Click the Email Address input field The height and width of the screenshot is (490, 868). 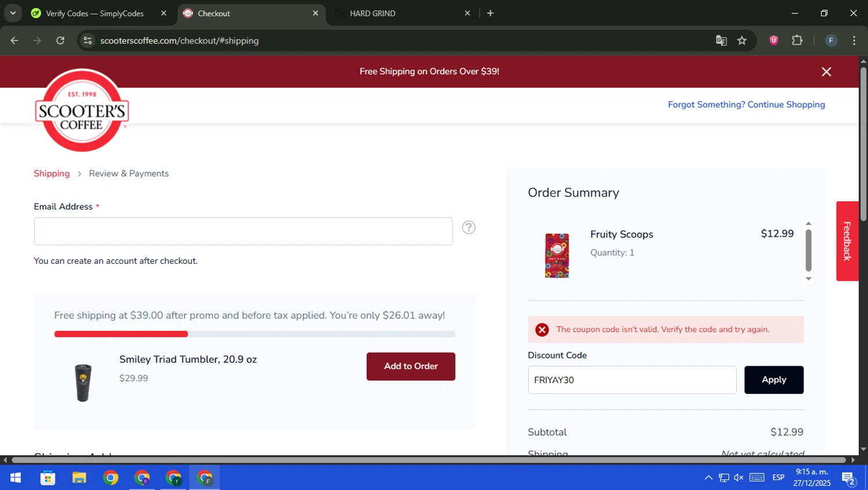pos(243,231)
